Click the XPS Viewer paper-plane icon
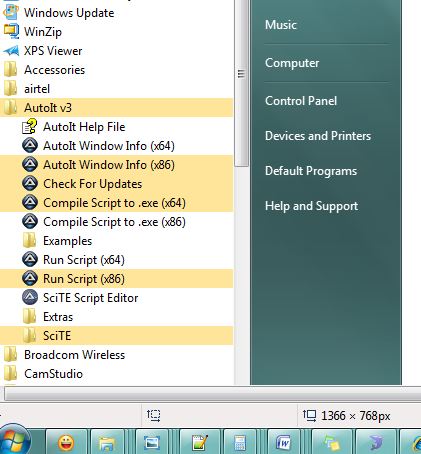This screenshot has width=421, height=454. click(11, 51)
